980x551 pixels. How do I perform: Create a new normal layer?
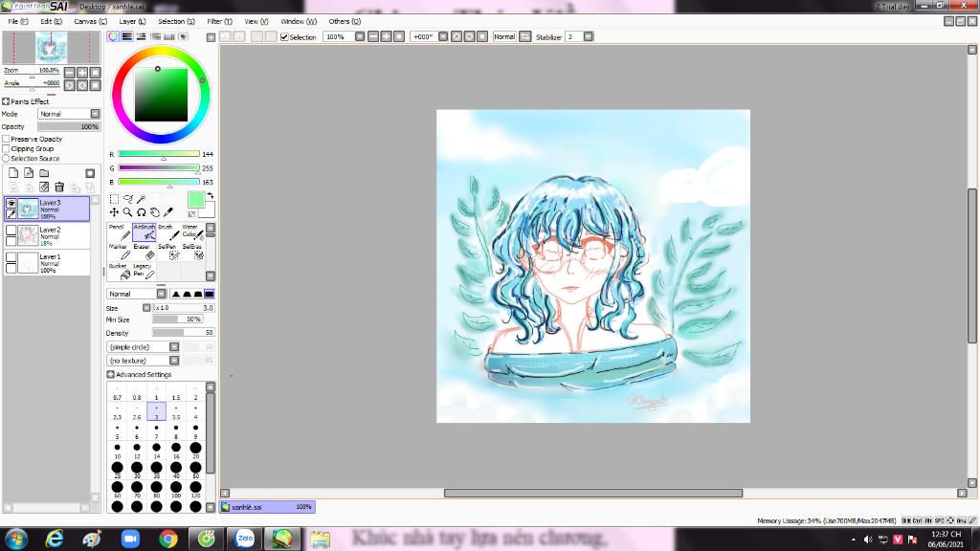(x=13, y=173)
